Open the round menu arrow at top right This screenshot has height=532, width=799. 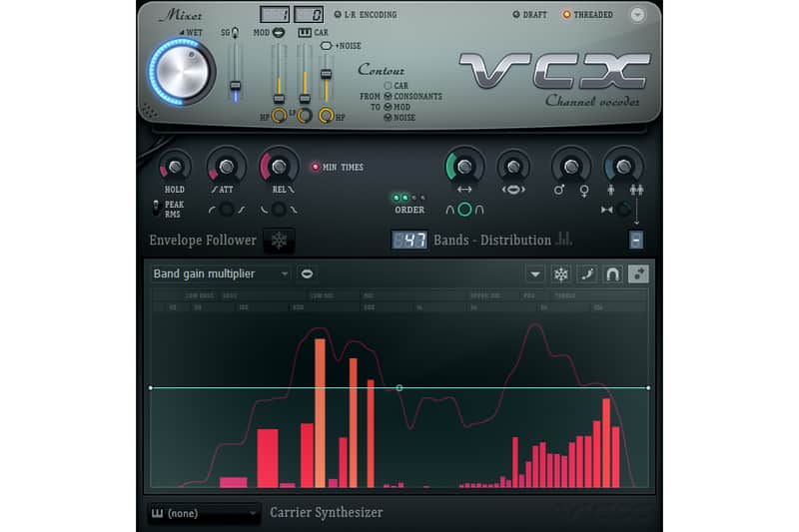[637, 15]
